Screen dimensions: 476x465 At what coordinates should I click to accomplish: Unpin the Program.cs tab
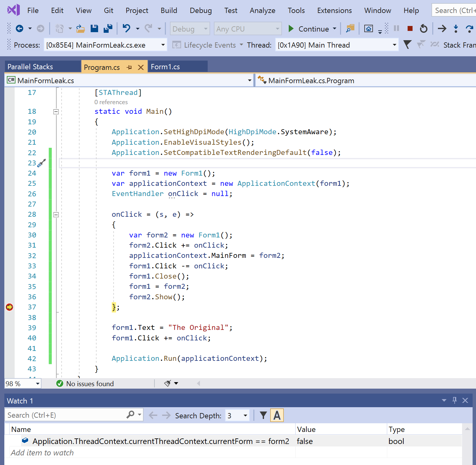(x=129, y=67)
